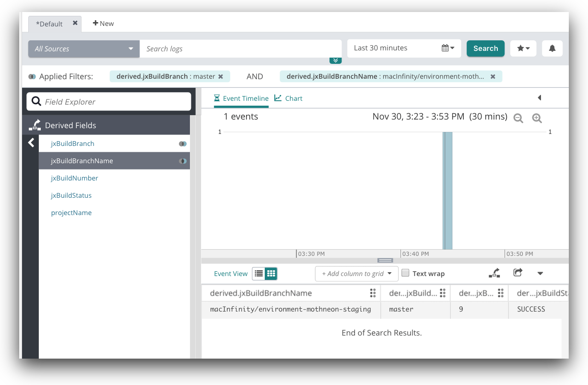Expand the advanced search options chevron
The height and width of the screenshot is (385, 588).
tap(335, 60)
